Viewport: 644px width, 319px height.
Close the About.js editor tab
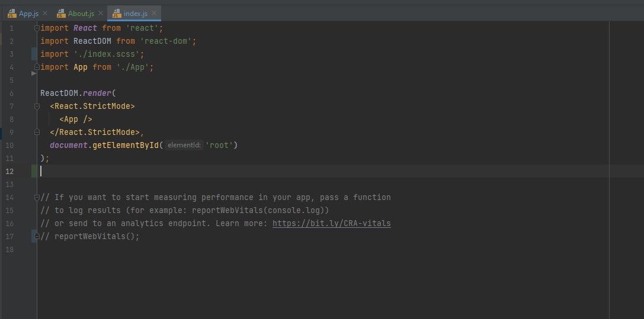(x=100, y=13)
